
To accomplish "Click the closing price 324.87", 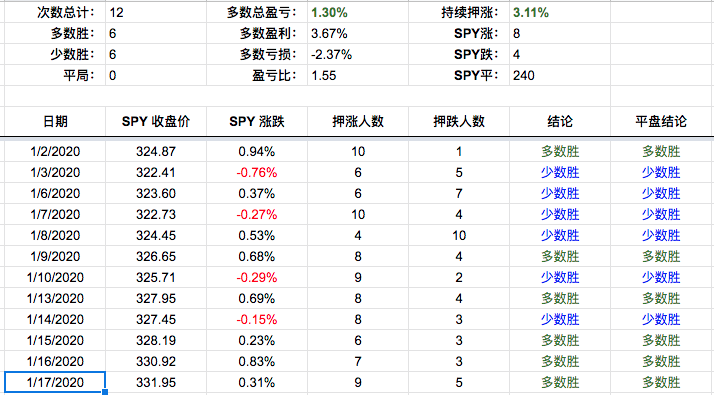I will click(x=156, y=151).
